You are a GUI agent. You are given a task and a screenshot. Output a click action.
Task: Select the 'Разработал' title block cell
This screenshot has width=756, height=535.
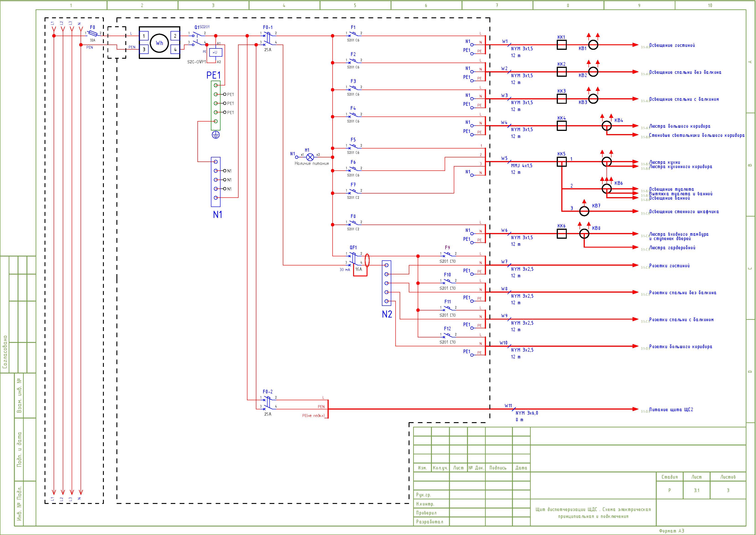(430, 522)
